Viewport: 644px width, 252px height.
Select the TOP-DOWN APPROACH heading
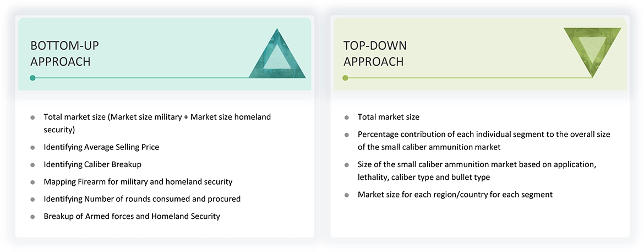(x=375, y=53)
